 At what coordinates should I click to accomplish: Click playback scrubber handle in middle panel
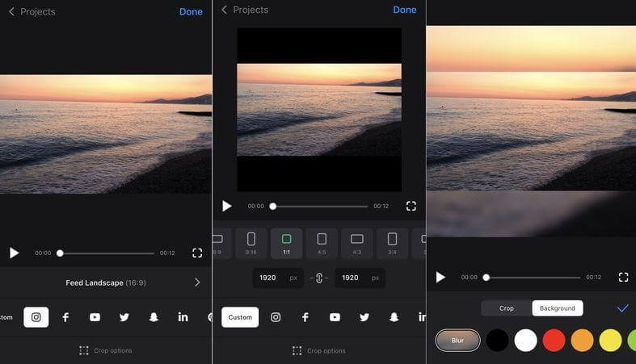click(273, 207)
